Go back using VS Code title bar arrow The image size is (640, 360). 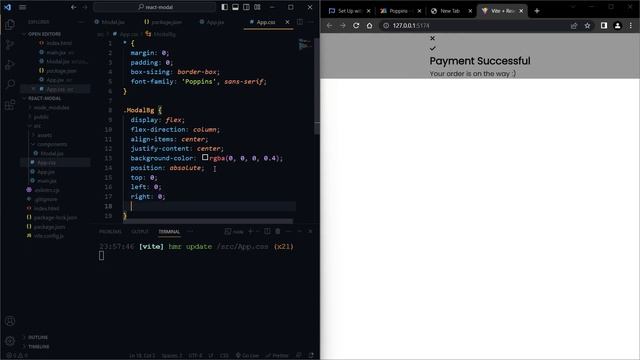[x=73, y=7]
